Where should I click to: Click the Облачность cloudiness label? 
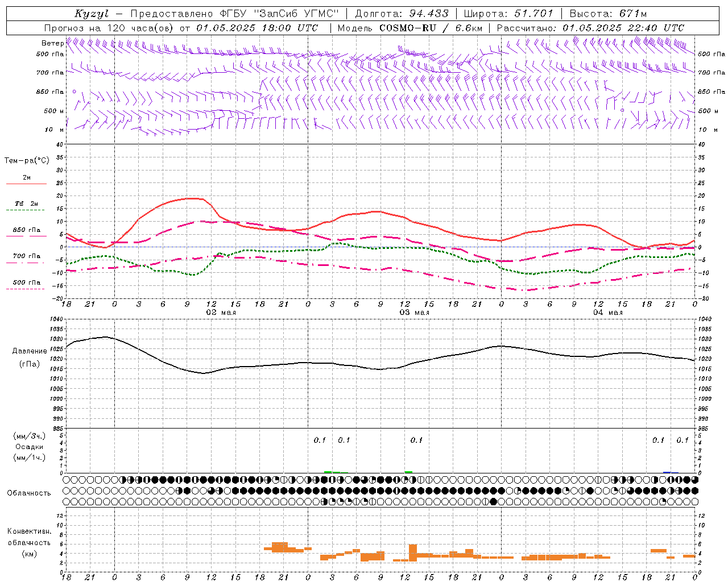pos(29,493)
